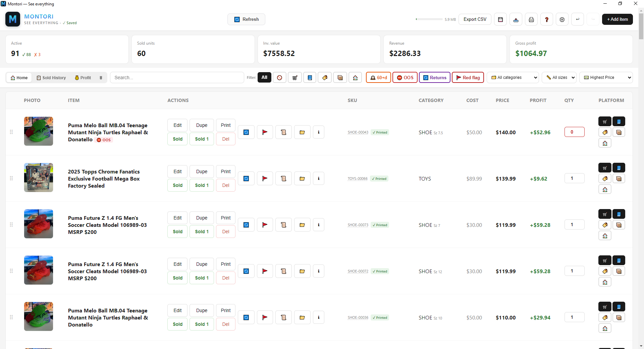This screenshot has height=349, width=644.
Task: Toggle the house platform filter
Action: tap(355, 78)
